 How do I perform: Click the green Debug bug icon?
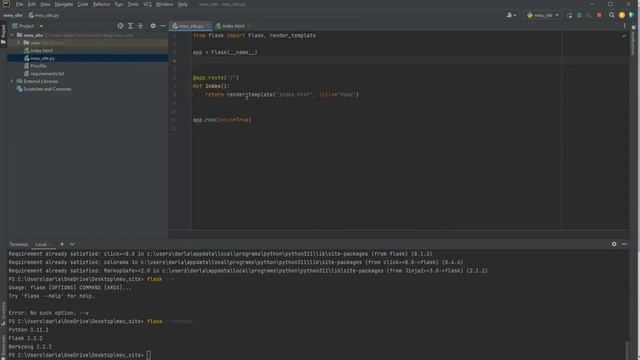pyautogui.click(x=579, y=16)
